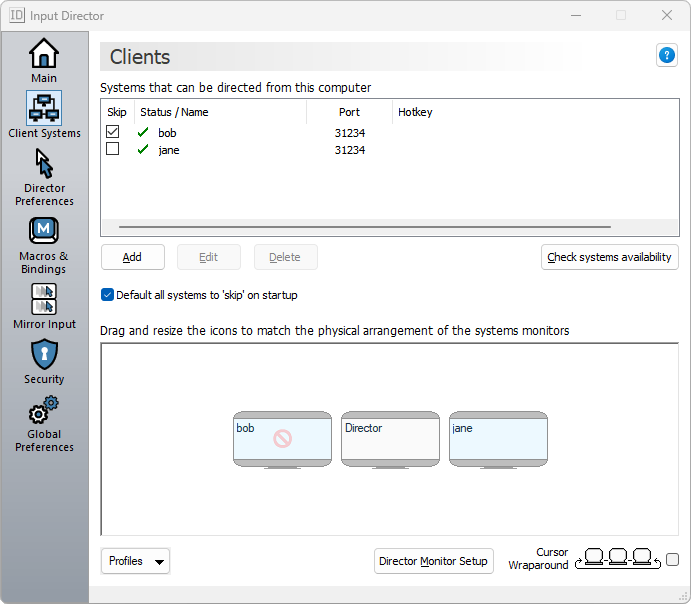Click the Status / Name column header
Image resolution: width=691 pixels, height=604 pixels.
(x=220, y=112)
